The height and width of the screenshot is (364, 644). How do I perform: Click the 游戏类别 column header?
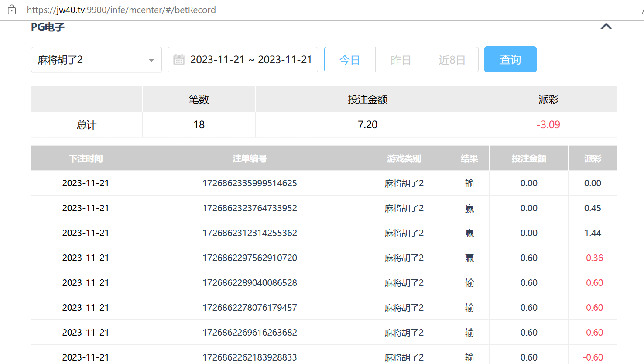click(x=404, y=158)
